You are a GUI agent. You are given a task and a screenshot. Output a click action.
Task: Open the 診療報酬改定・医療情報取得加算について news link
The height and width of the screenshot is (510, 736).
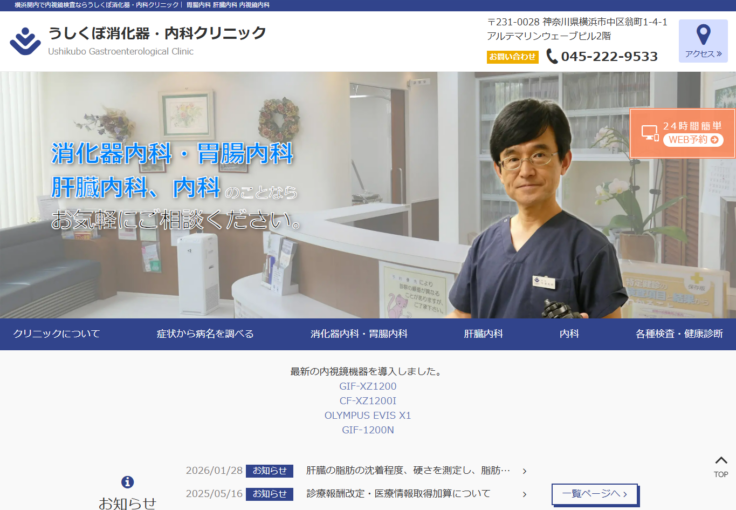pyautogui.click(x=398, y=494)
